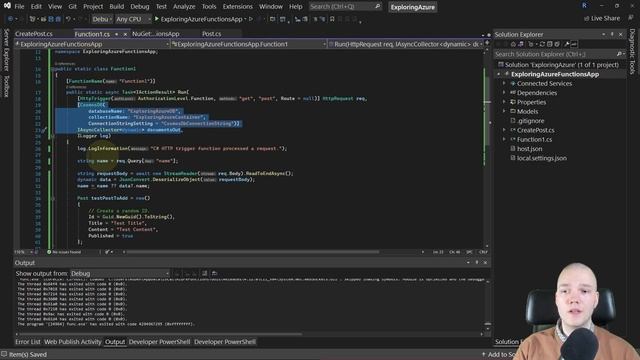Toggle Word Wrap icon in Output toolbar
Image resolution: width=640 pixels, height=360 pixels.
point(214,273)
